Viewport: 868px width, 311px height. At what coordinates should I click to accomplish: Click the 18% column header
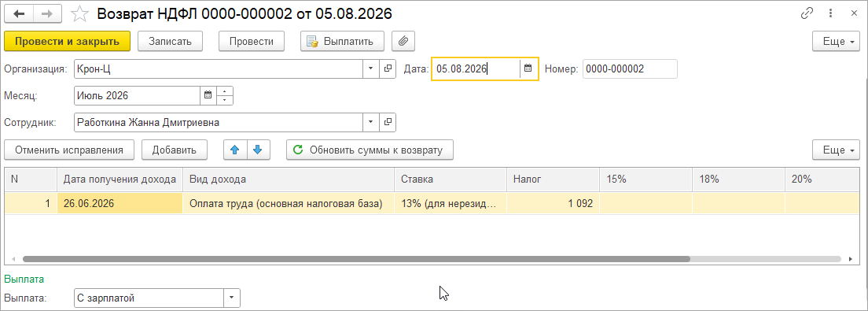[x=738, y=179]
